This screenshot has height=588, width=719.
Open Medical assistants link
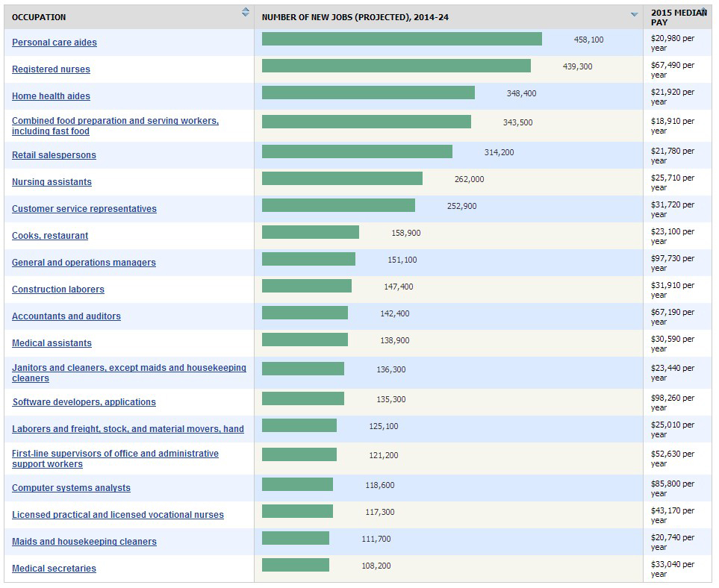[x=52, y=343]
